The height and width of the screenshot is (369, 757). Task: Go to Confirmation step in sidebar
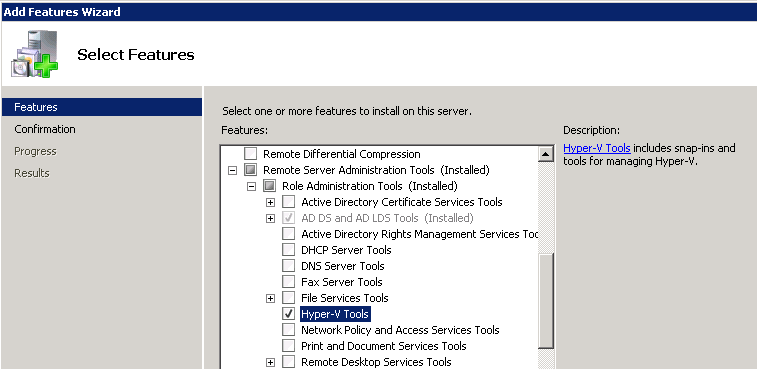click(45, 129)
